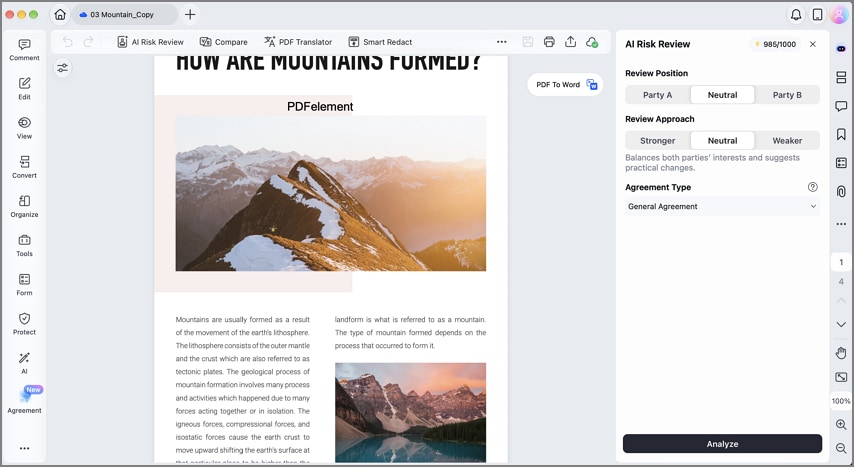Show more toolbar options ellipsis

coord(502,42)
